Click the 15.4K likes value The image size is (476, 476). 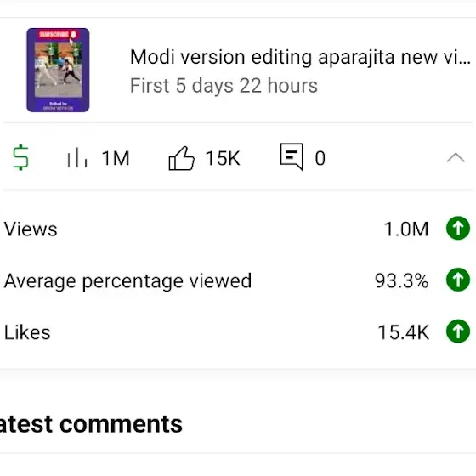403,332
